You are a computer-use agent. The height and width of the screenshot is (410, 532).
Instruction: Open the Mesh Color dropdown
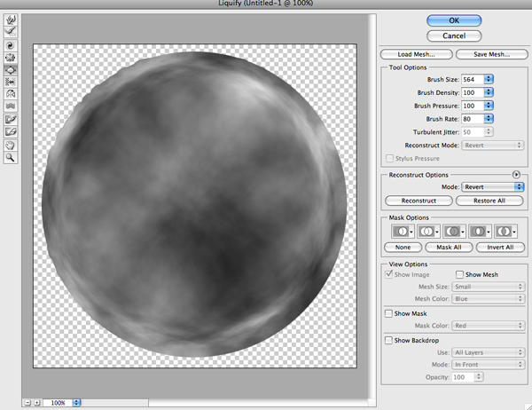[489, 298]
